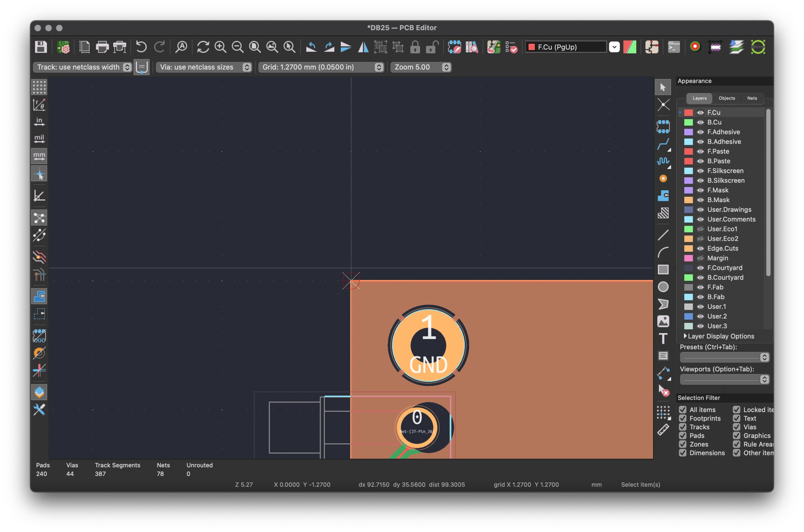Toggle visibility of B.Cu layer
The image size is (804, 532).
pyautogui.click(x=700, y=122)
